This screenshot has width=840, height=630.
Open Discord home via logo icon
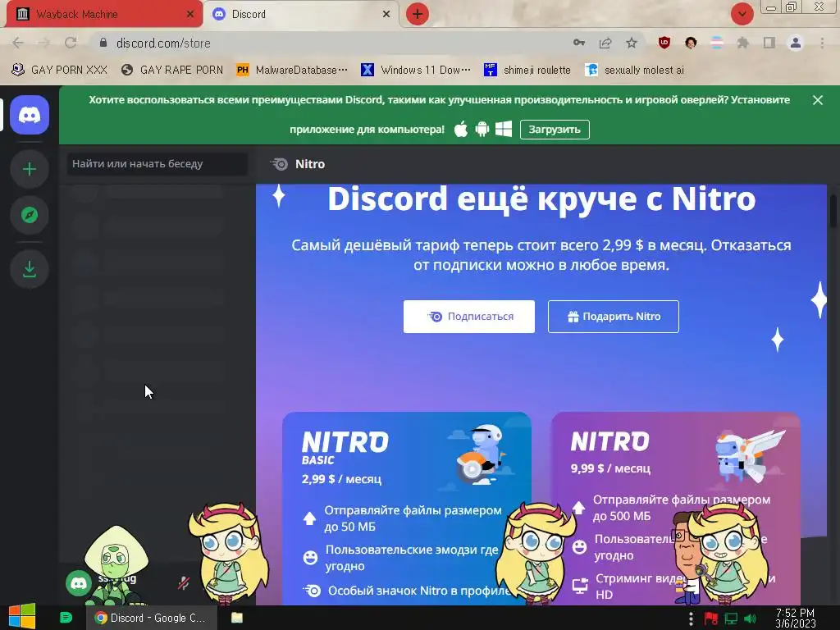tap(30, 115)
